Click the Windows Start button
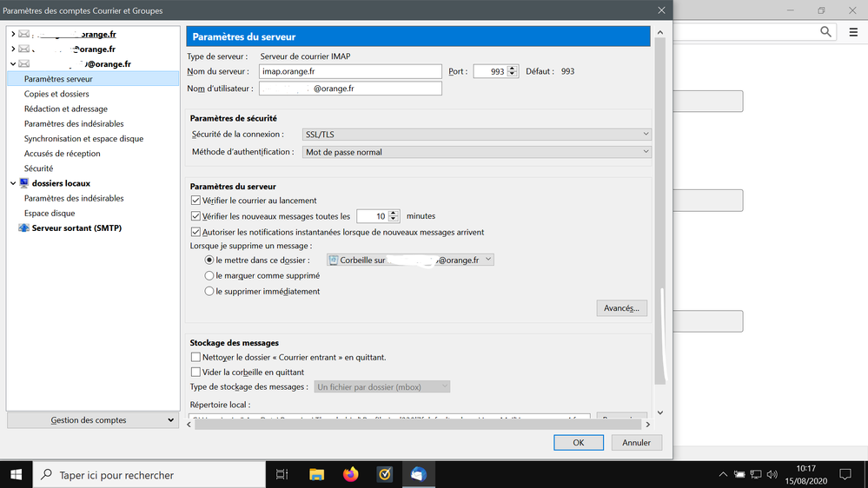This screenshot has width=868, height=488. click(16, 474)
